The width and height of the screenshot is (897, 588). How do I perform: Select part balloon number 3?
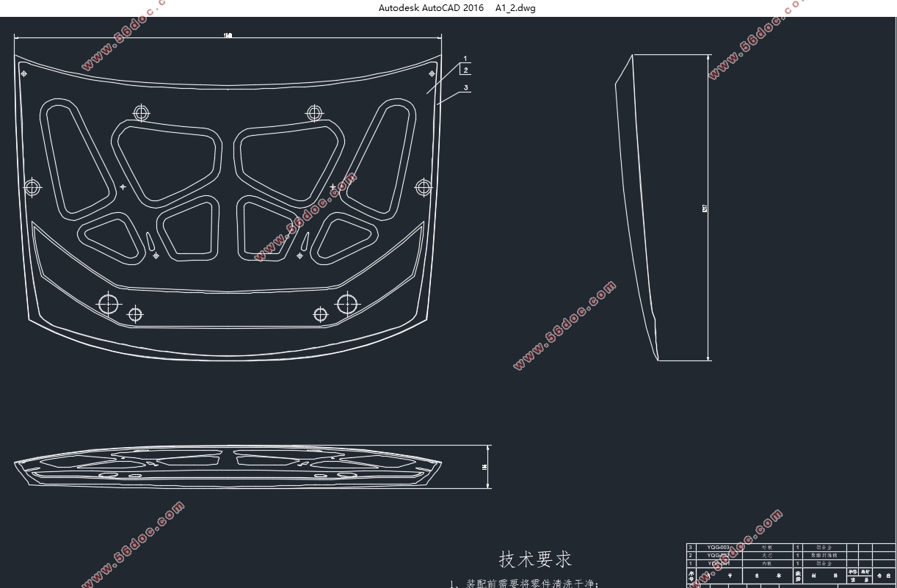click(x=465, y=88)
